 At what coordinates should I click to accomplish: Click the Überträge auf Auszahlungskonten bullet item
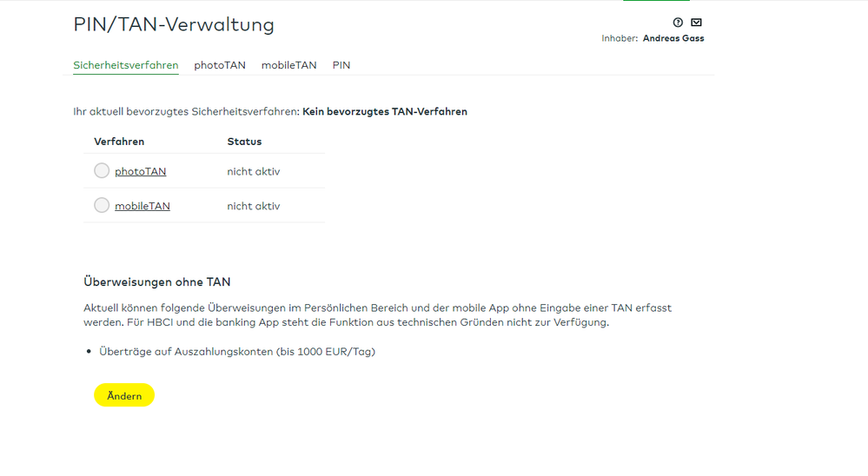point(237,352)
